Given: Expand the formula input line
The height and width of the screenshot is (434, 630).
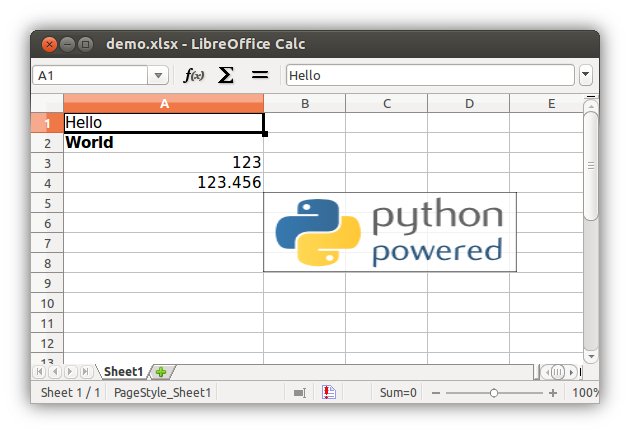Looking at the screenshot, I should (x=586, y=75).
